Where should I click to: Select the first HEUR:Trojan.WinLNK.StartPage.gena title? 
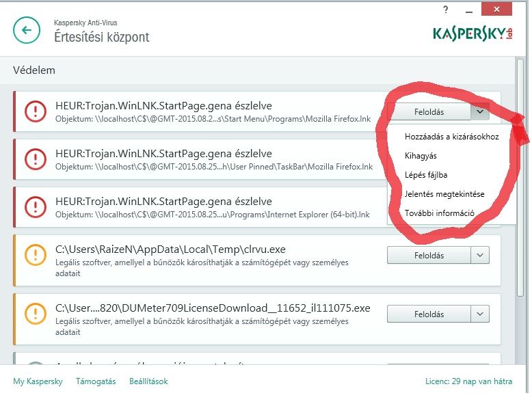pos(163,105)
